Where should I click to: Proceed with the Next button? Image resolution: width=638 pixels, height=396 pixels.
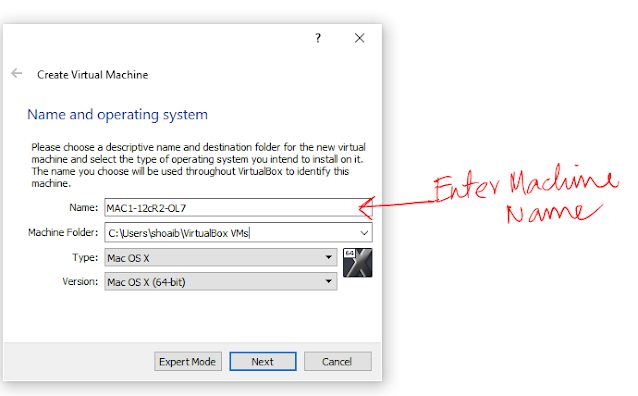click(x=263, y=361)
